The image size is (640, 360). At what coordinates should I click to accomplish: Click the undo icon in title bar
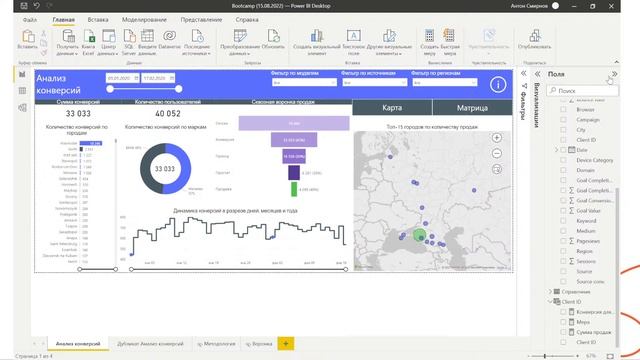(x=37, y=6)
